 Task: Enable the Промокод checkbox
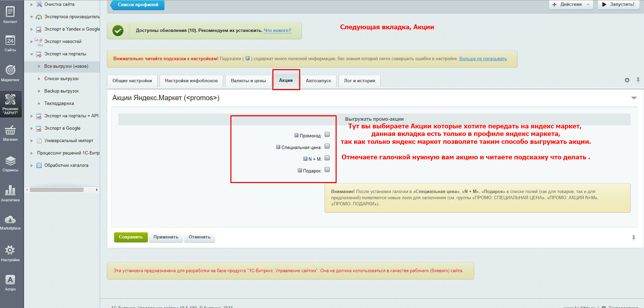pyautogui.click(x=327, y=135)
